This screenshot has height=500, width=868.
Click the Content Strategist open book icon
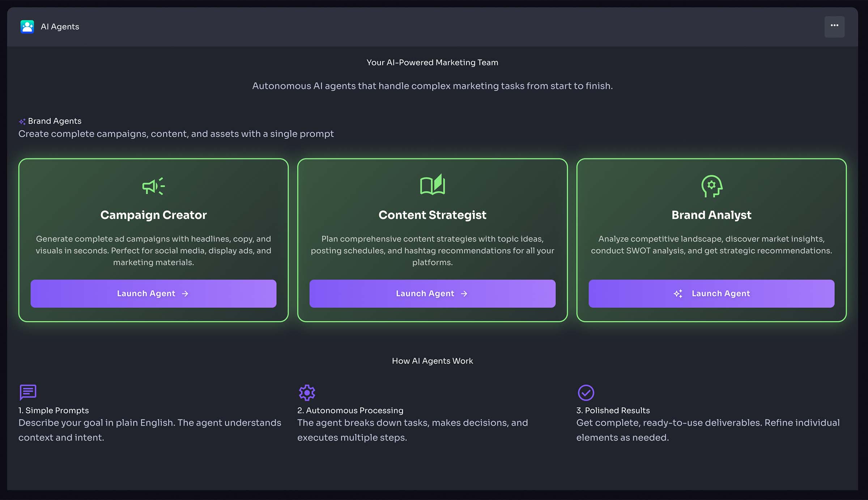tap(432, 185)
